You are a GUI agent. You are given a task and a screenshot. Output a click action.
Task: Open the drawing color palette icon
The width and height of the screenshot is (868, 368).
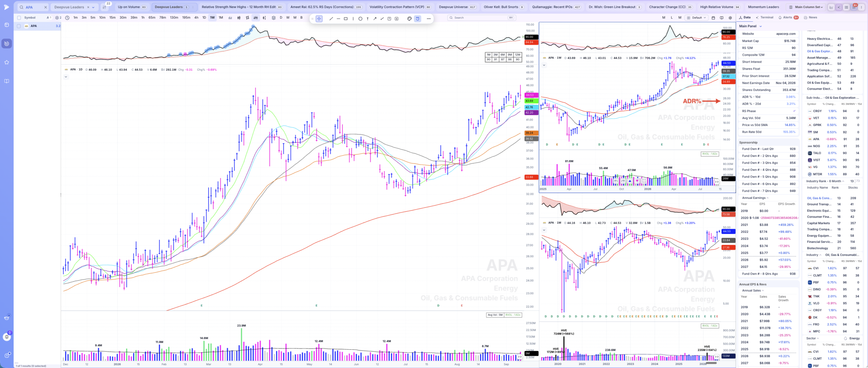click(x=409, y=19)
